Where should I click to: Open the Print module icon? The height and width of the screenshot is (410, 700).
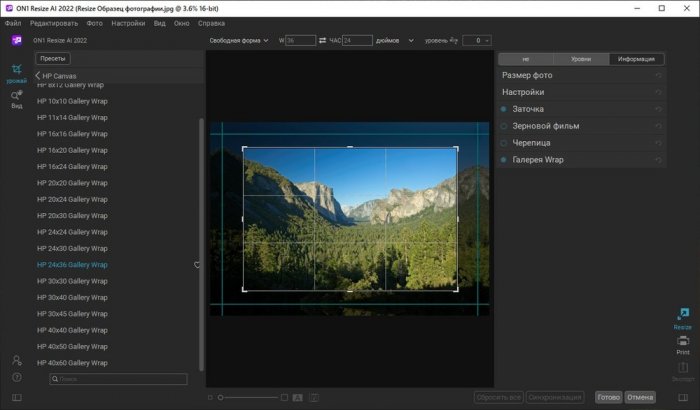click(682, 342)
